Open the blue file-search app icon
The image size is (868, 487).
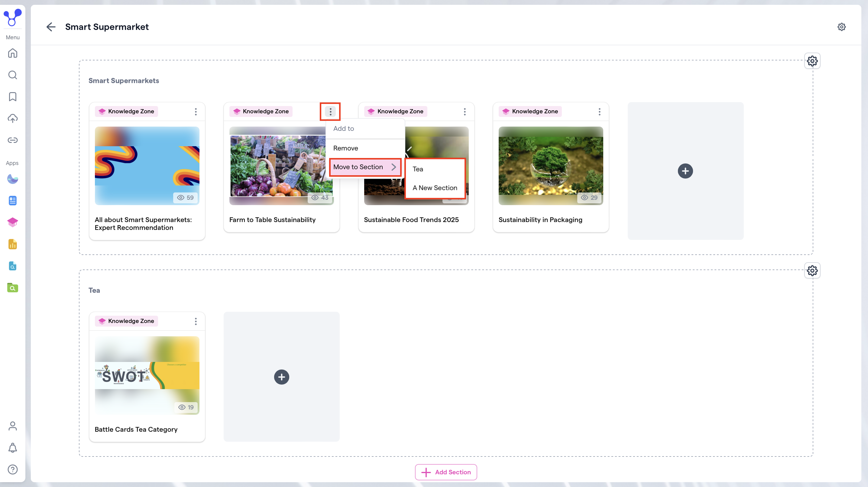(x=12, y=266)
